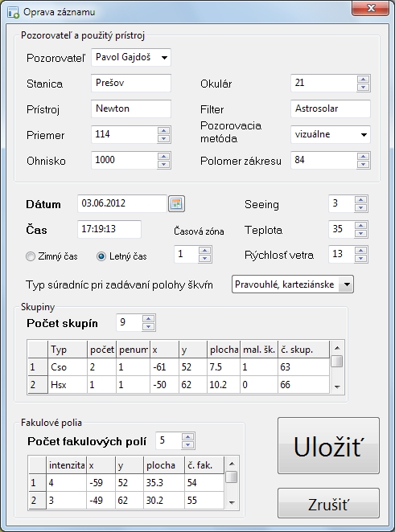The image size is (395, 532).
Task: Click the intenzita column header in the faculae table
Action: click(66, 465)
